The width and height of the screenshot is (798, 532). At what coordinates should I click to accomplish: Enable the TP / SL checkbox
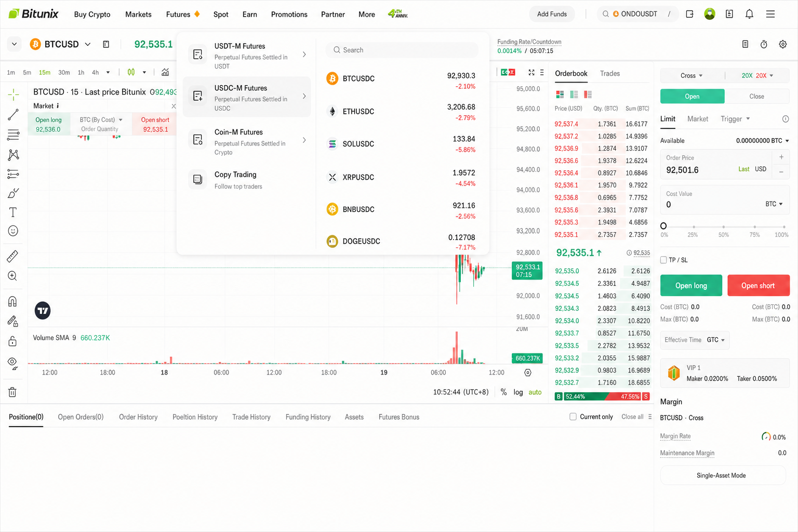tap(663, 260)
